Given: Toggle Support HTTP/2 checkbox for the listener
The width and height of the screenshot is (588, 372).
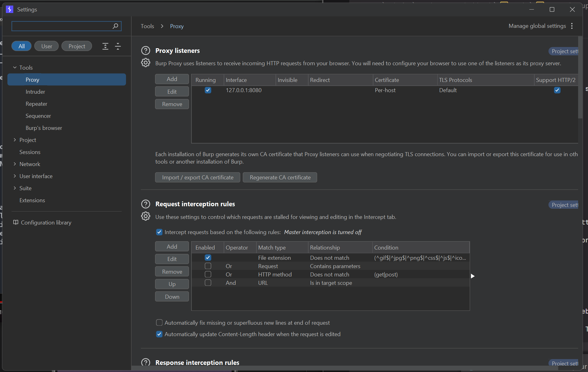Looking at the screenshot, I should 557,90.
